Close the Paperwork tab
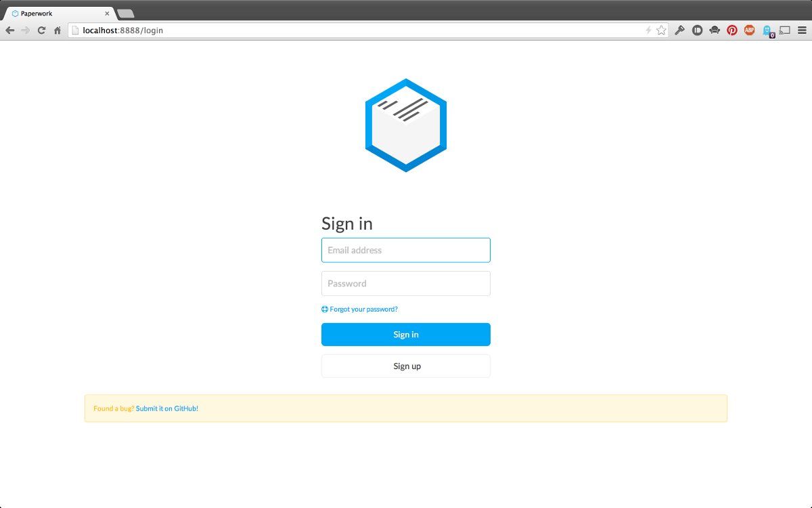This screenshot has height=508, width=812. pos(107,14)
